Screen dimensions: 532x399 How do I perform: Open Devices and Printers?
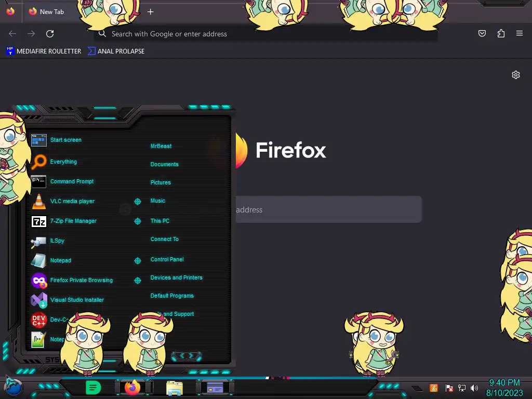click(x=176, y=277)
